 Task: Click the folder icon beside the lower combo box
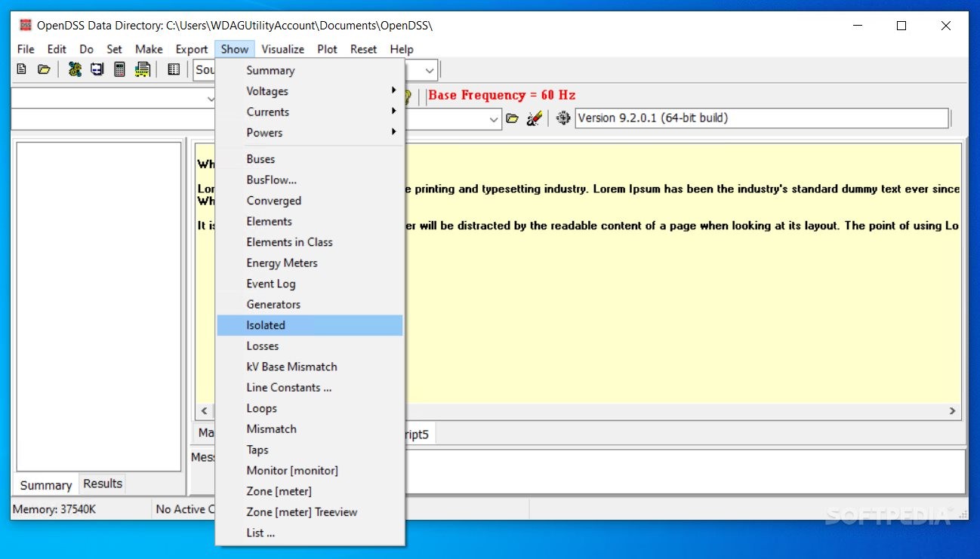513,118
